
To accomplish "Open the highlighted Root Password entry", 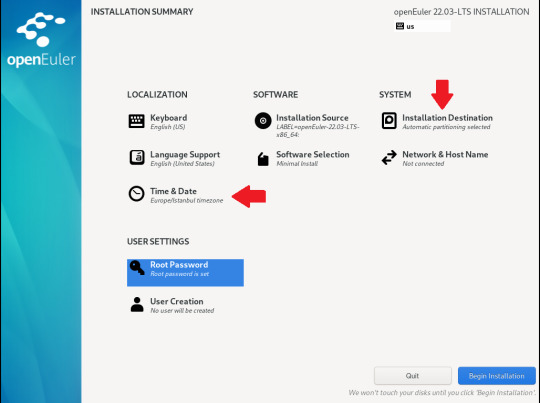I will pos(185,272).
